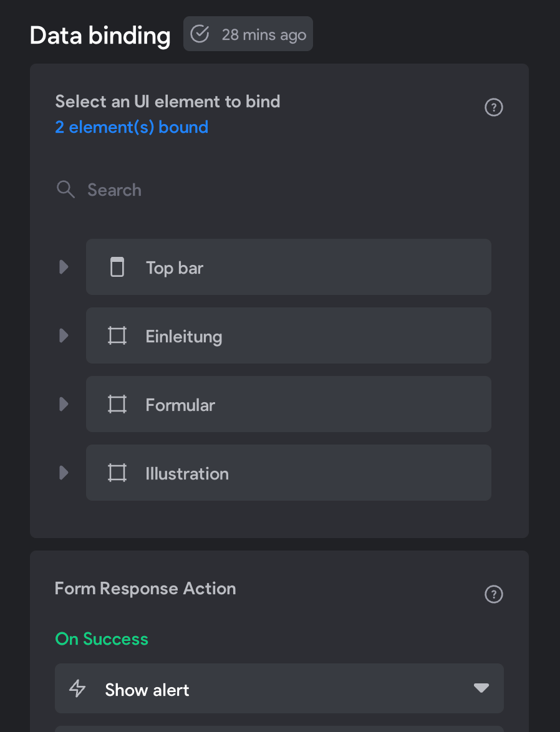Click the Top bar device icon
The height and width of the screenshot is (732, 560).
click(117, 267)
